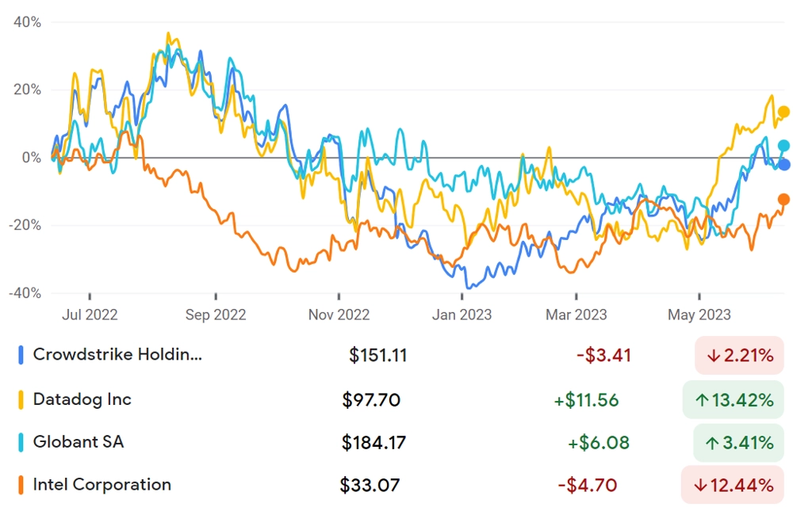Click the down arrow in the 12.44% badge

[701, 485]
